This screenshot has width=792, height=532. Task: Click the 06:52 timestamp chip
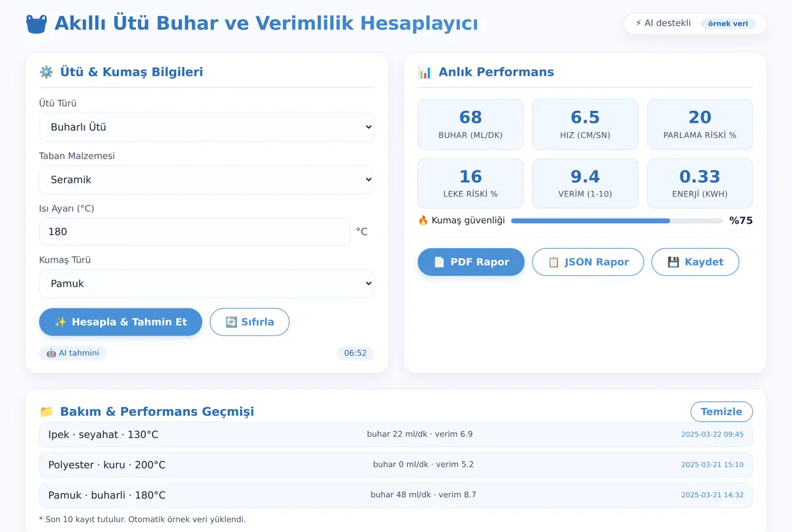(355, 353)
